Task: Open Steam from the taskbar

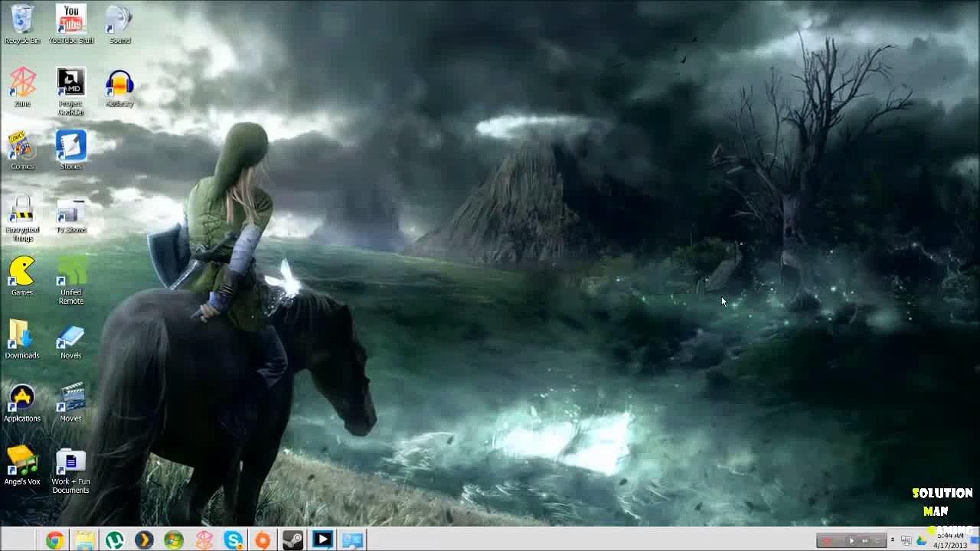Action: (x=292, y=540)
